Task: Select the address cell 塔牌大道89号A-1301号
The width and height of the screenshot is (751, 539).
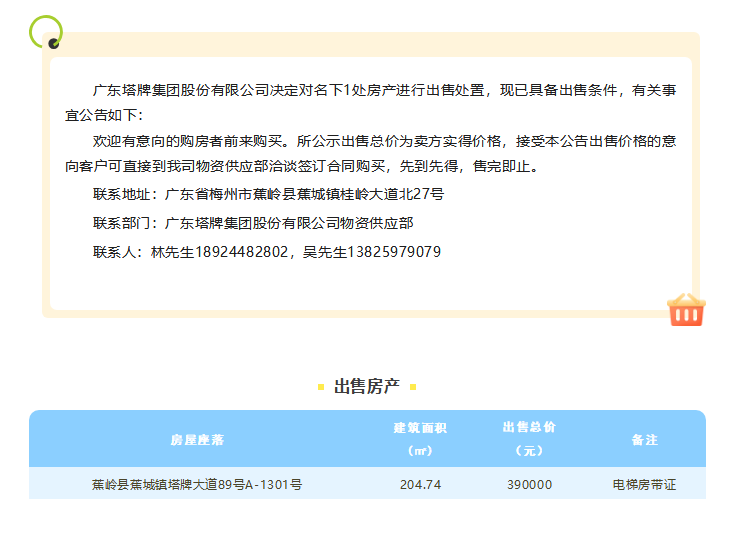Action: pos(197,485)
